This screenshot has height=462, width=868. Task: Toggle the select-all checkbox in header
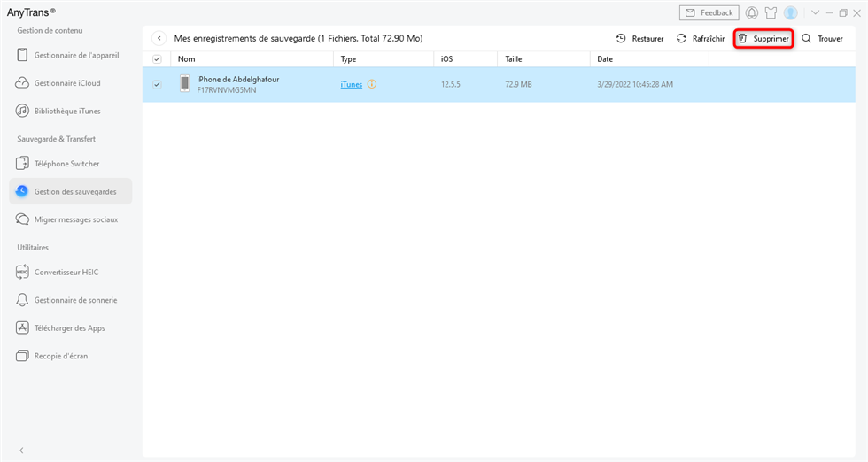(x=158, y=59)
